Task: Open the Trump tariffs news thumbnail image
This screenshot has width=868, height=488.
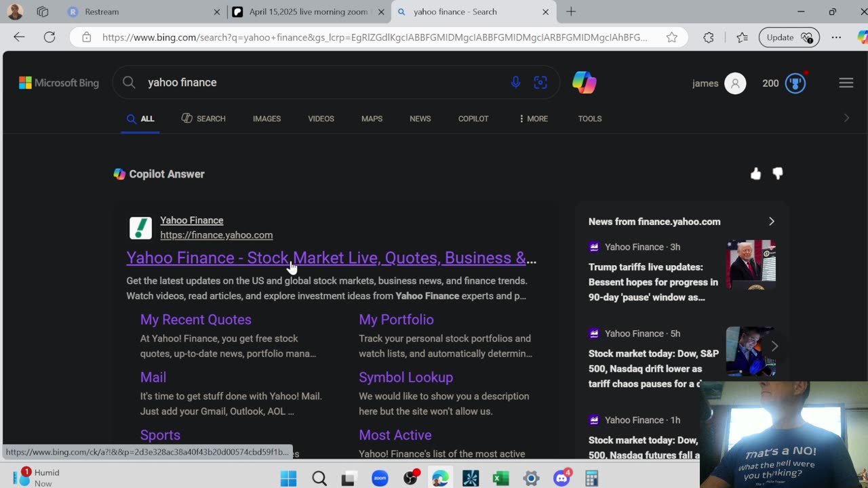Action: pos(751,264)
